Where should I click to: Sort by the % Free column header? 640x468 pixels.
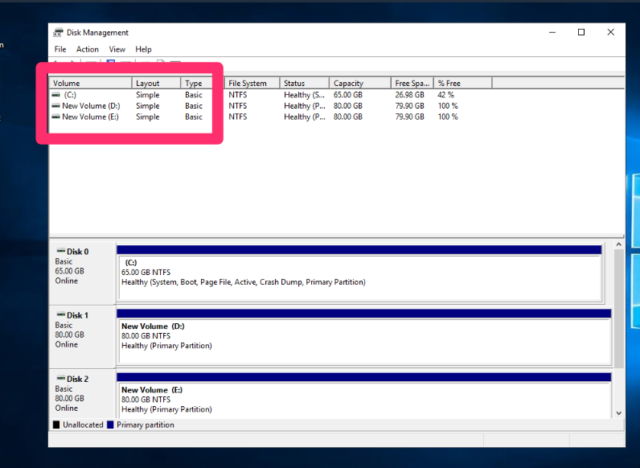coord(463,83)
